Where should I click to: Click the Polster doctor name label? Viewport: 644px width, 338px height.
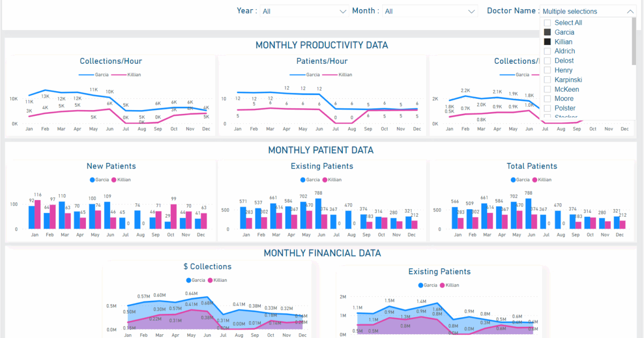click(x=565, y=108)
